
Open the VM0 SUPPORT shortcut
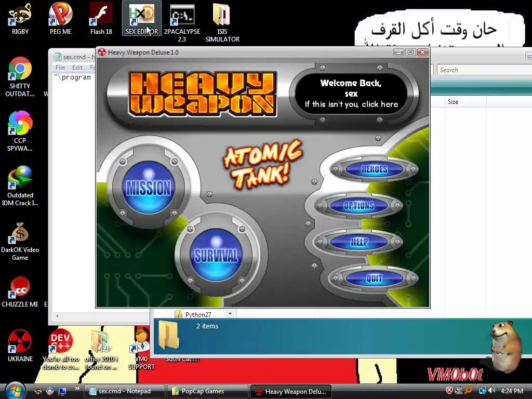coord(141,350)
